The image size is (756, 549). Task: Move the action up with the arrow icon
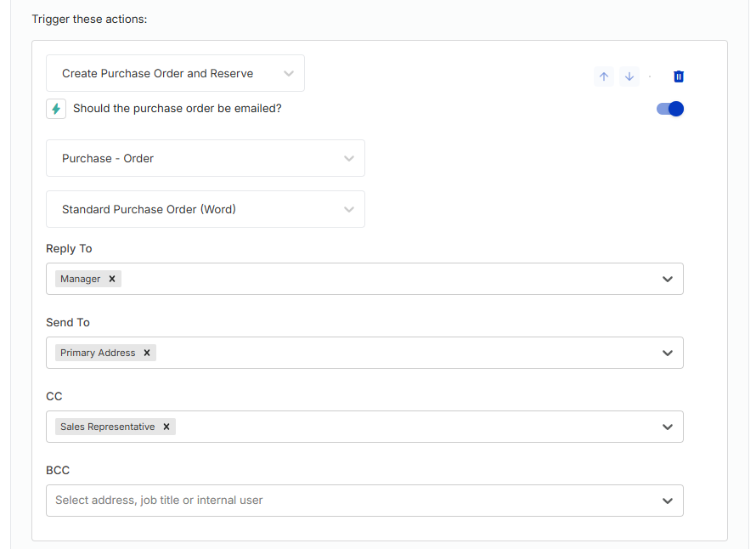tap(604, 76)
